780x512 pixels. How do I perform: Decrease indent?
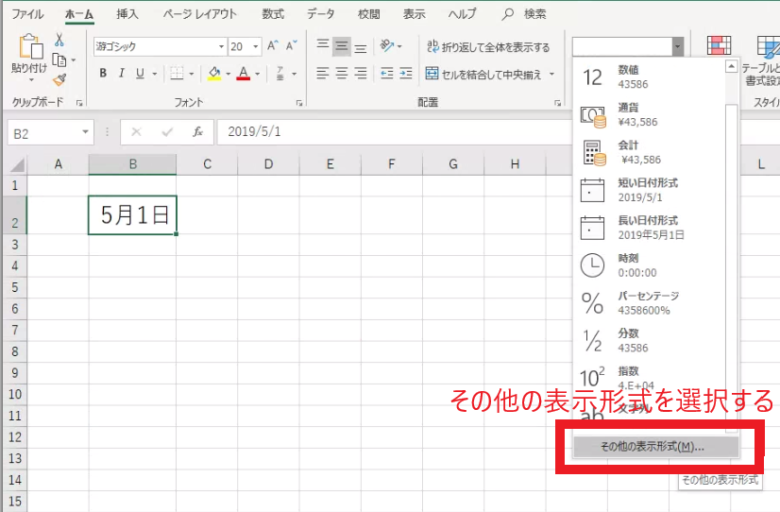pyautogui.click(x=387, y=74)
